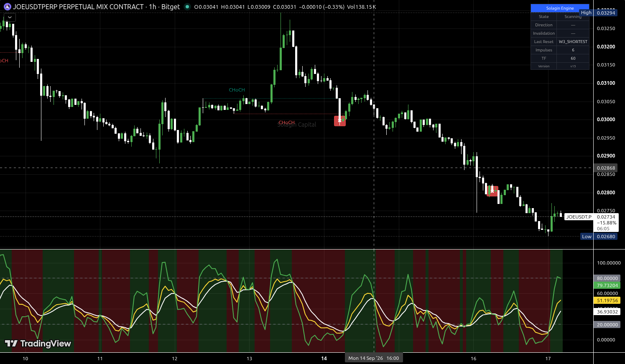Click the -15.88% change value
The height and width of the screenshot is (364, 625).
[x=606, y=223]
